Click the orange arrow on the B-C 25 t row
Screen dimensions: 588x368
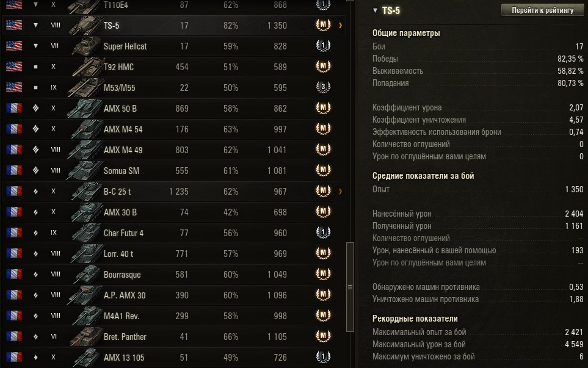(340, 192)
